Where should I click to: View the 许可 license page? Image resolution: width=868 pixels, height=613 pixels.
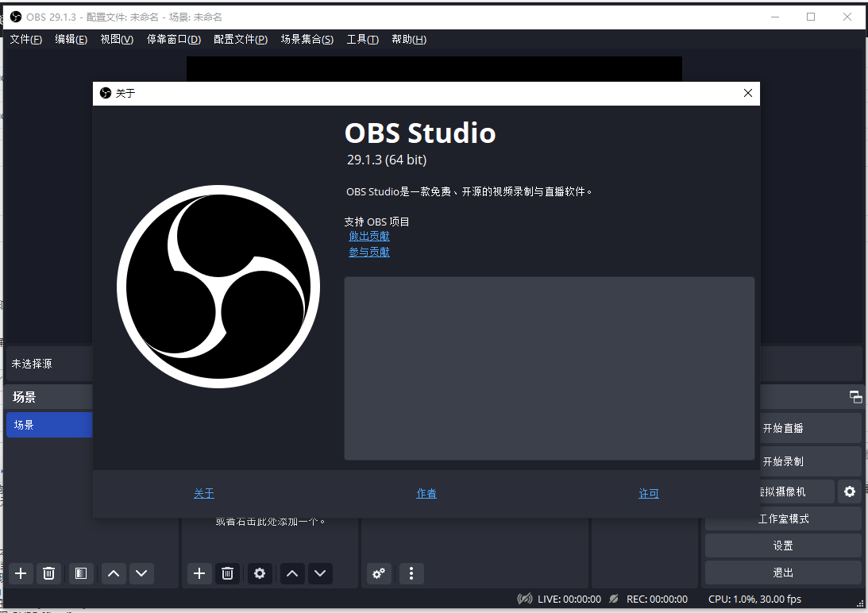648,493
